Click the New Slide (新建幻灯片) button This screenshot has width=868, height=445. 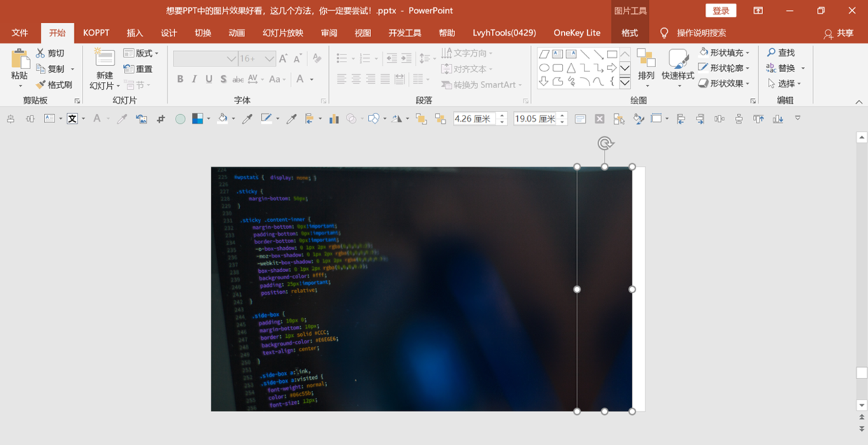pos(104,69)
